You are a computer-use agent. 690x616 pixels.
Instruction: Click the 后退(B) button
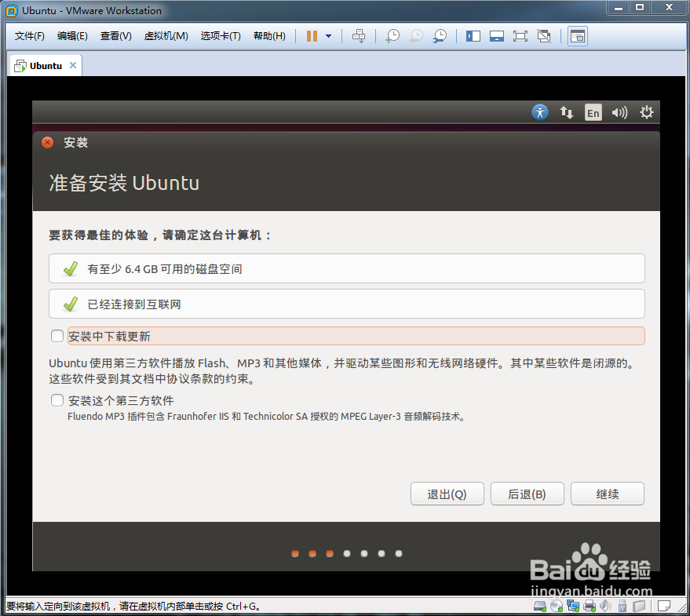tap(528, 494)
